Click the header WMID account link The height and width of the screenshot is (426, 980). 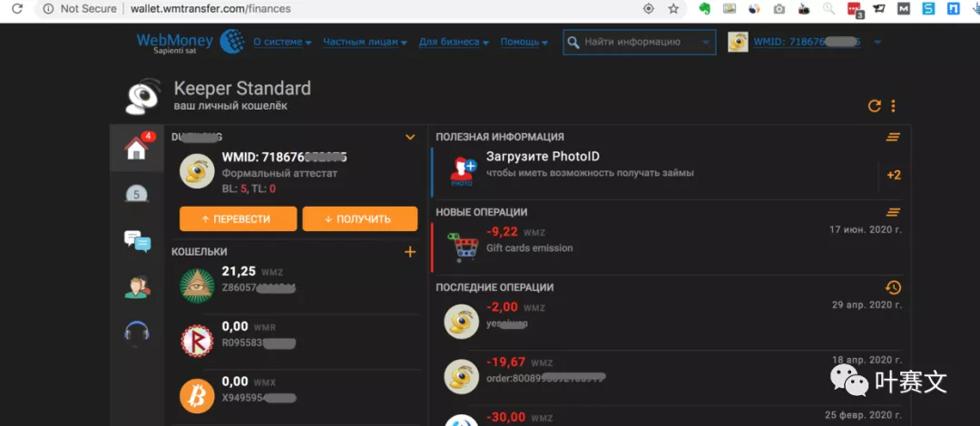point(807,42)
